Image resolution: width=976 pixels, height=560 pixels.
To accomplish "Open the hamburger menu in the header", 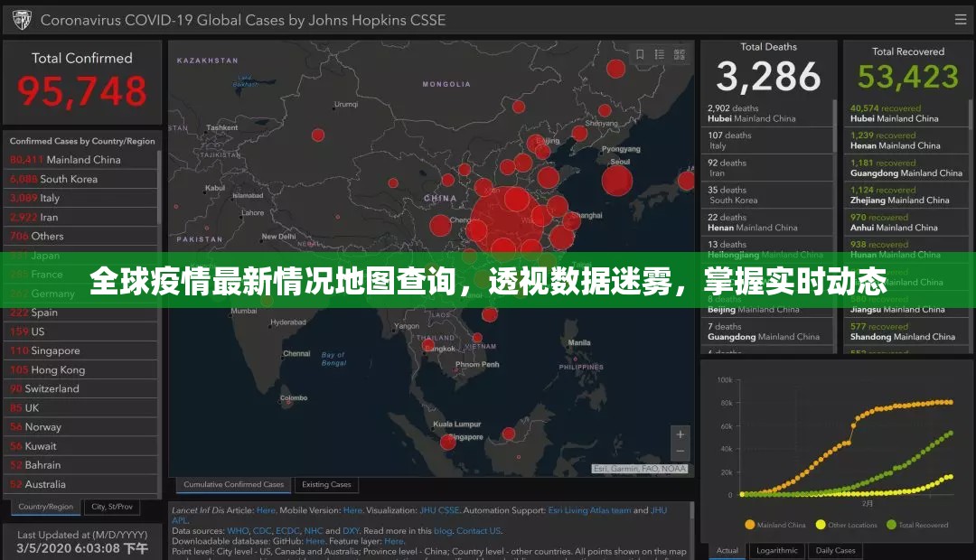I will pyautogui.click(x=960, y=19).
